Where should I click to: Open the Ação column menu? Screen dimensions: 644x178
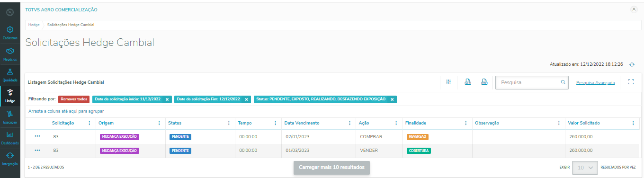(x=396, y=123)
